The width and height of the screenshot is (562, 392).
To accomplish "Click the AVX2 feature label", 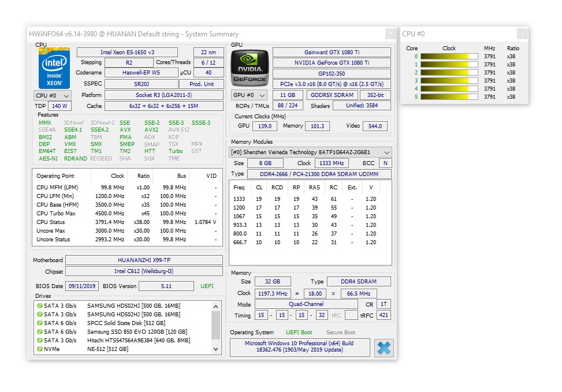I will tap(151, 130).
